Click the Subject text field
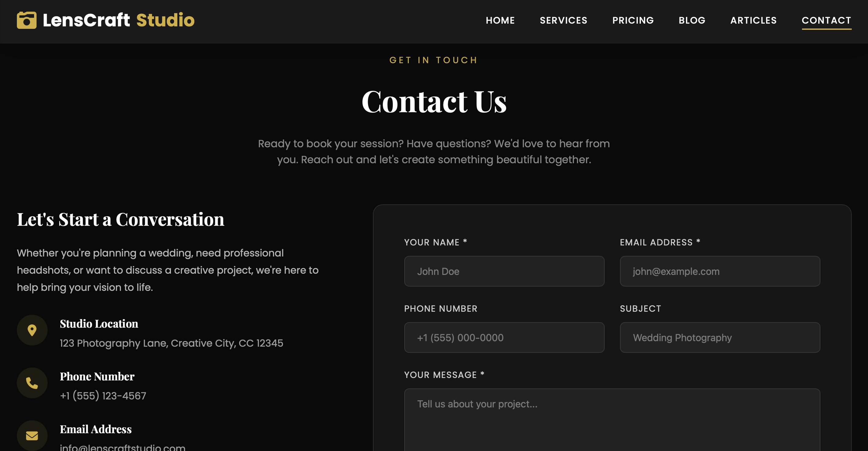The width and height of the screenshot is (868, 451). (x=720, y=337)
